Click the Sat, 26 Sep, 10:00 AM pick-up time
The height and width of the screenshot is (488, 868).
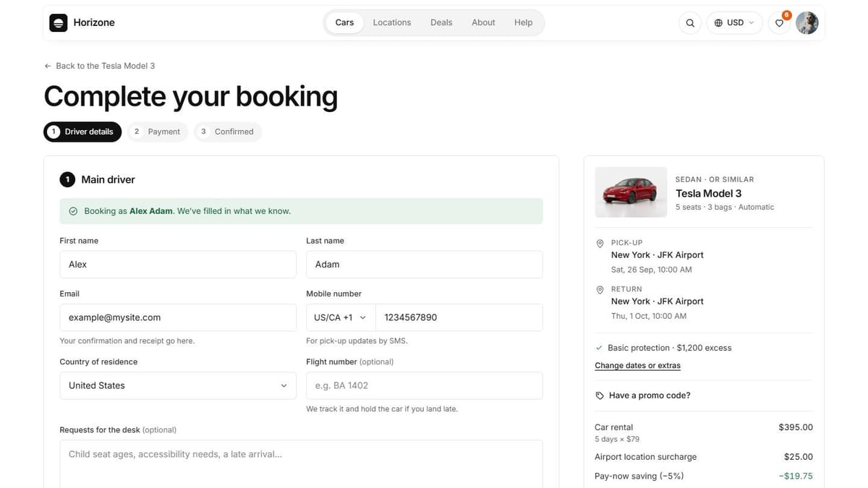[652, 270]
